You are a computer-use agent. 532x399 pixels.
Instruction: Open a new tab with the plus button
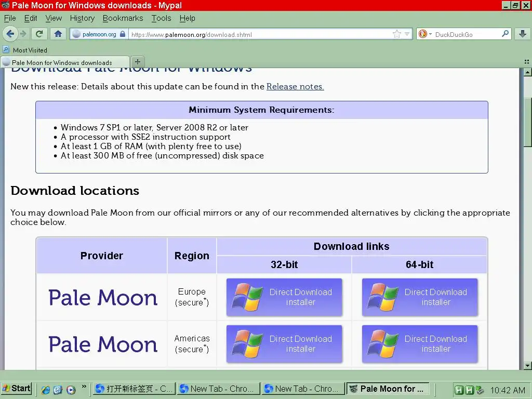pos(137,62)
